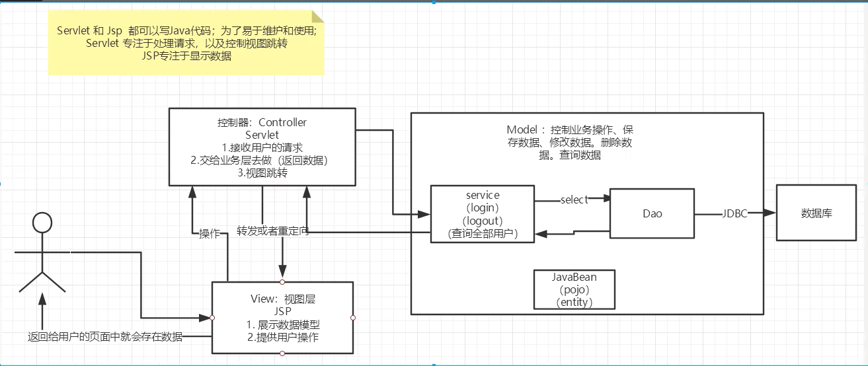Select the yellow Servlet and Jsp note

[x=186, y=42]
